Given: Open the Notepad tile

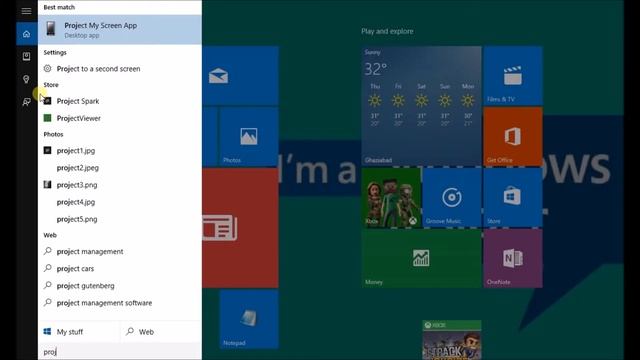Looking at the screenshot, I should 249,319.
